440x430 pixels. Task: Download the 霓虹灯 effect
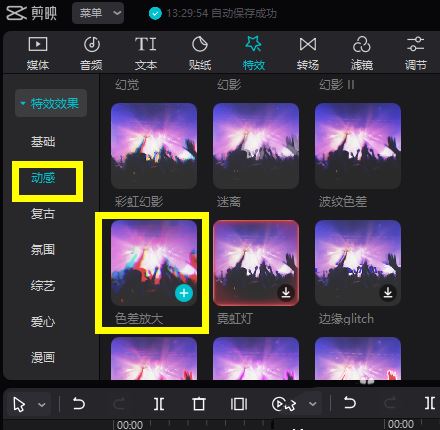(286, 293)
